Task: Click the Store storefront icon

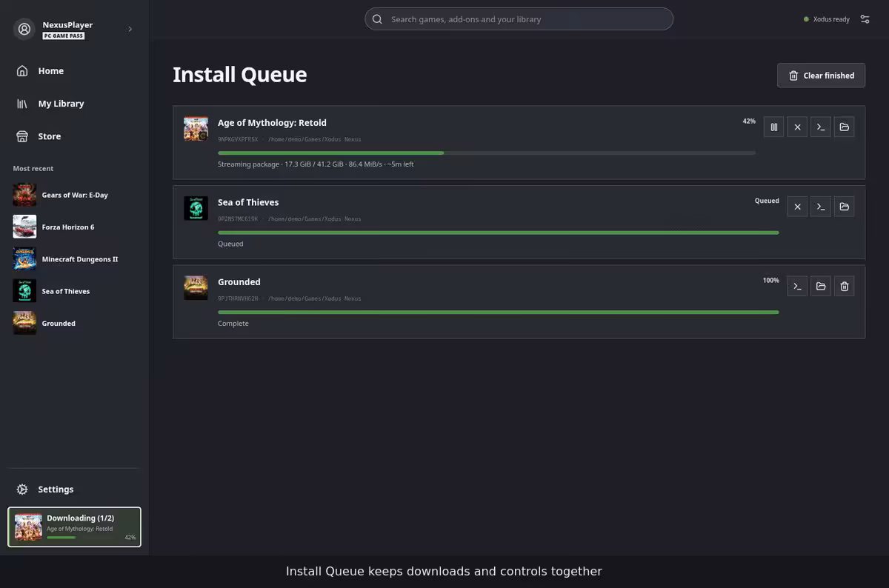Action: click(x=22, y=136)
